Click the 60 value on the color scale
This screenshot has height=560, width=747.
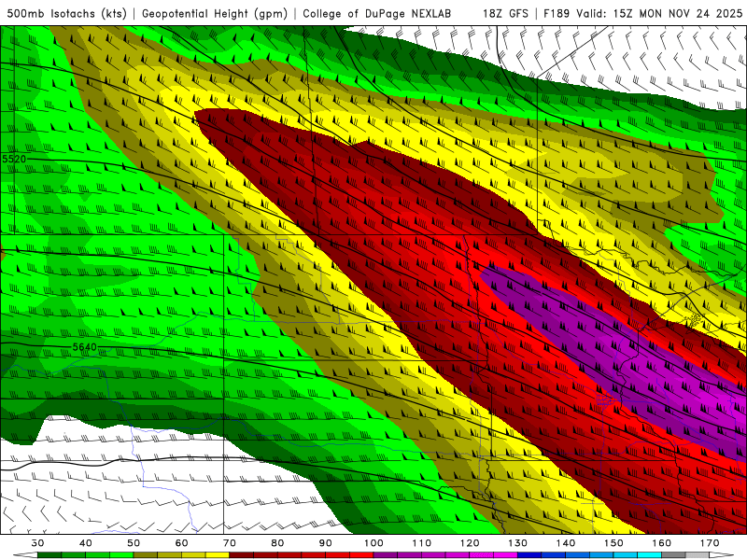pos(181,543)
